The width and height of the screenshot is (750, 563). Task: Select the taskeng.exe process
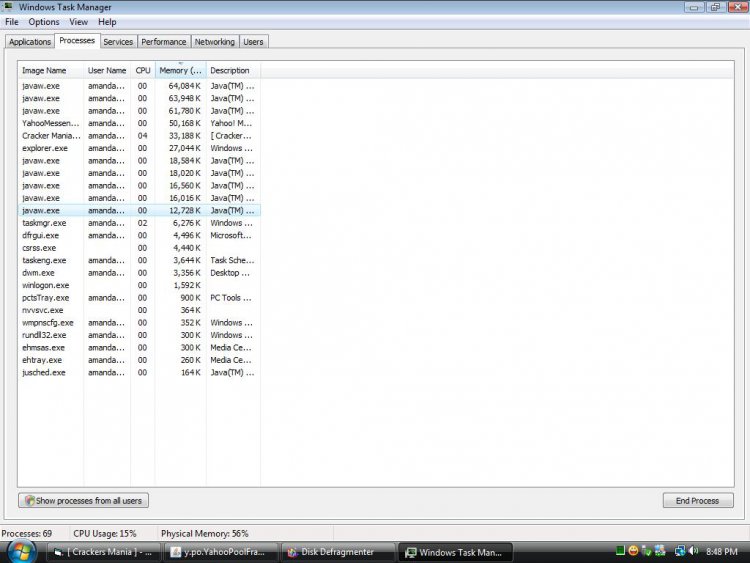(x=139, y=260)
